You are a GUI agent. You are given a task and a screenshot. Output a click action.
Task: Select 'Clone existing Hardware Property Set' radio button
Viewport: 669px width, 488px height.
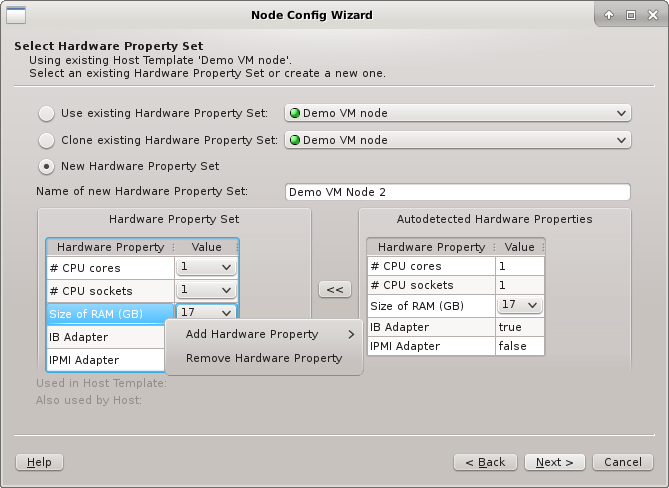[47, 140]
